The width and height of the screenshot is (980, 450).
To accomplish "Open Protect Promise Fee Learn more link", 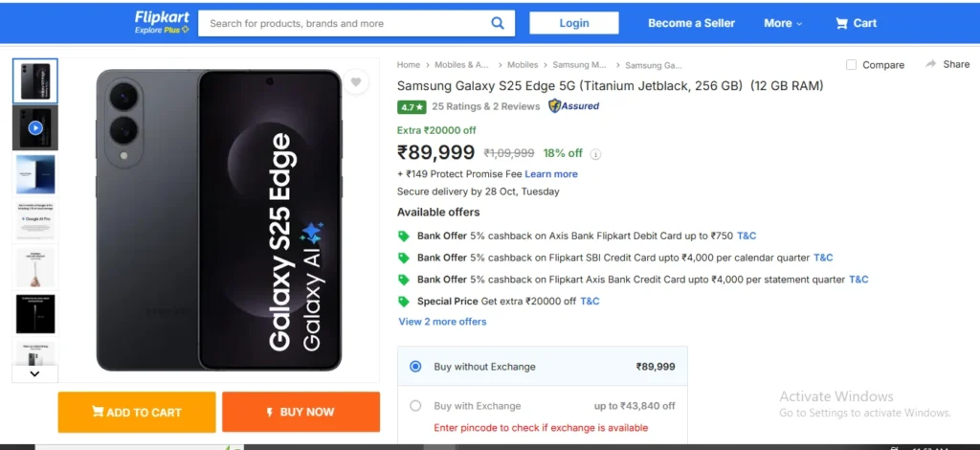I will (x=551, y=174).
